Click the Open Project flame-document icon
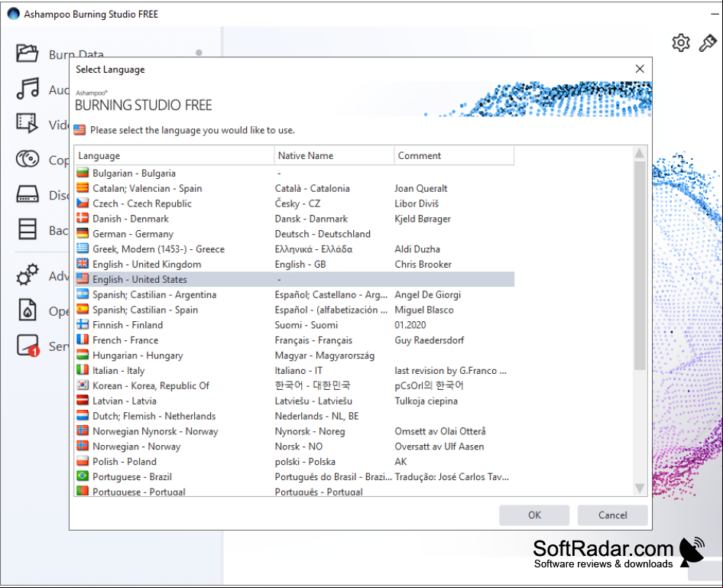The image size is (723, 588). [x=28, y=310]
